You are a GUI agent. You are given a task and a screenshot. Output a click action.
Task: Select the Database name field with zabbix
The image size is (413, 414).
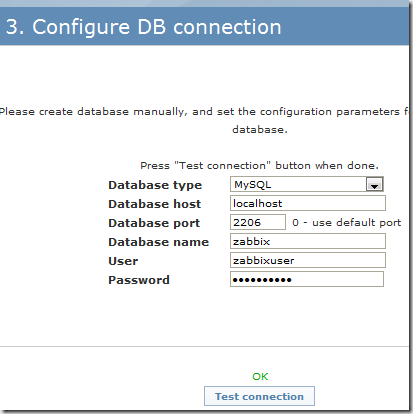coord(308,241)
